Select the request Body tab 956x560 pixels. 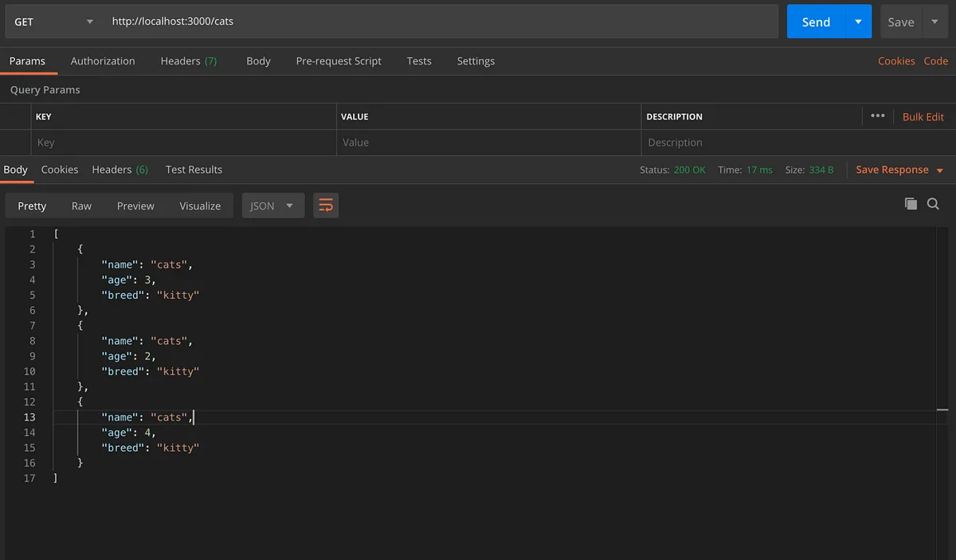click(258, 61)
